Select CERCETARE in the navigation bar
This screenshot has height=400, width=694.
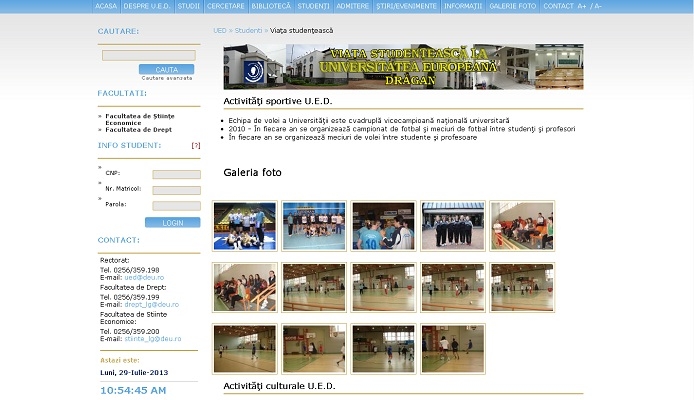[x=226, y=6]
